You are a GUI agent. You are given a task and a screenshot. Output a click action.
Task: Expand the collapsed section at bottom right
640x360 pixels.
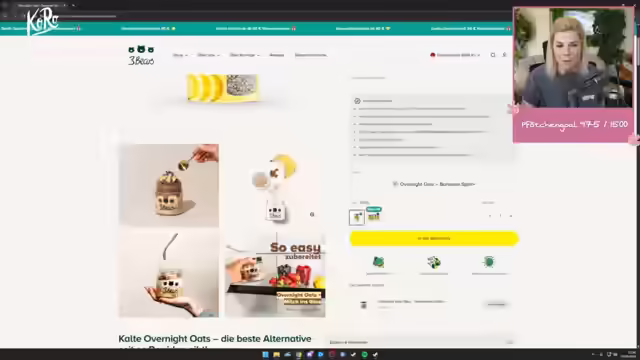point(420,342)
